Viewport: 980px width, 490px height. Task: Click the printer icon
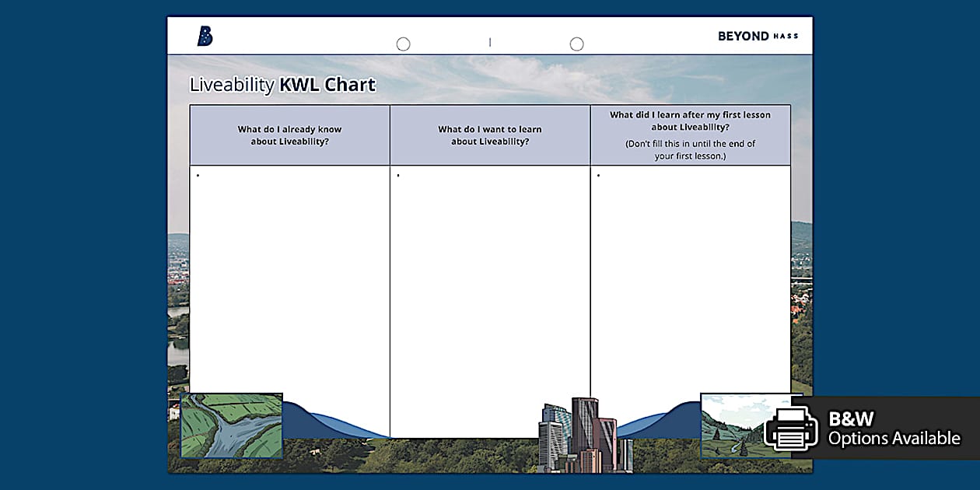791,429
